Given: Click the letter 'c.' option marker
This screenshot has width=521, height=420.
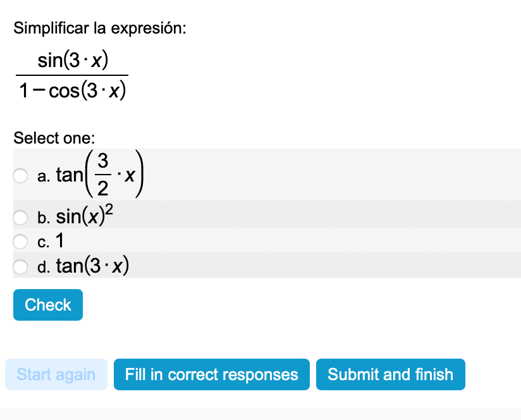Looking at the screenshot, I should click(43, 242).
